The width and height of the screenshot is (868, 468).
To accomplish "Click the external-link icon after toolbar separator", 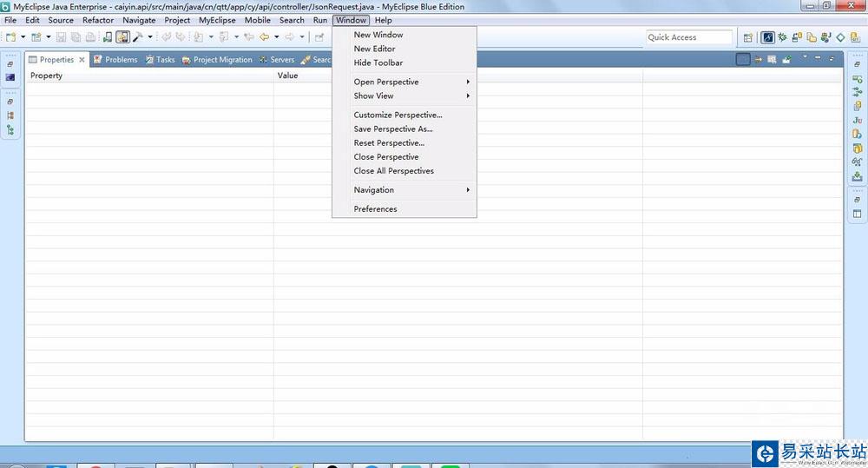I will point(319,37).
